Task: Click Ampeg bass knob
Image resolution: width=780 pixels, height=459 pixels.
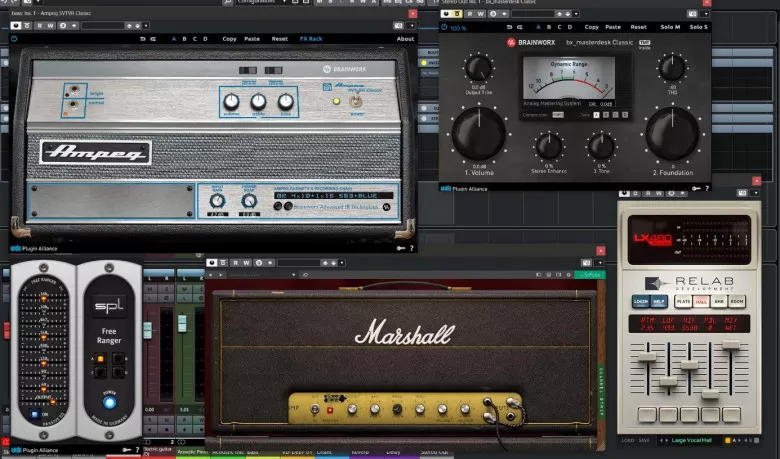Action: (x=286, y=102)
